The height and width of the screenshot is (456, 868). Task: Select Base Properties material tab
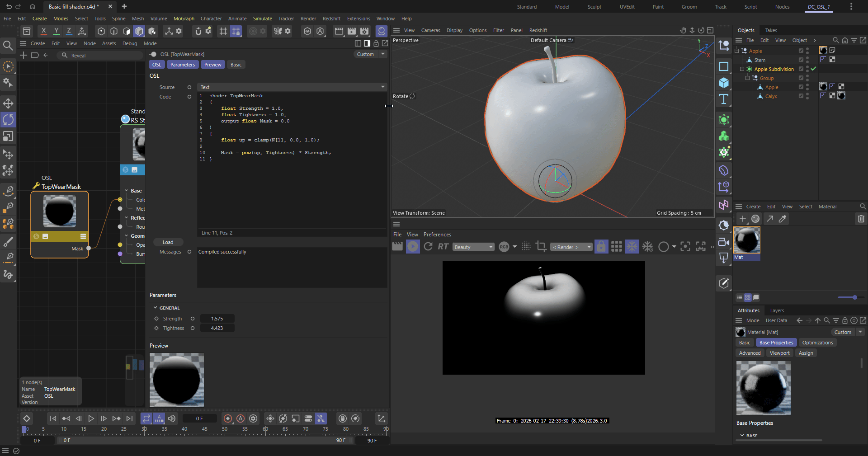(x=776, y=343)
